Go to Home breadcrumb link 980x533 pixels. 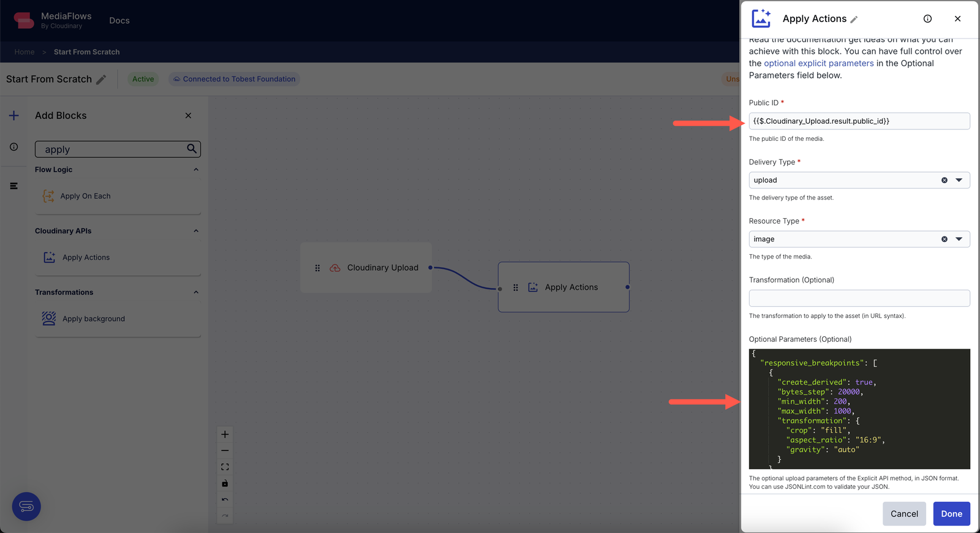[24, 52]
